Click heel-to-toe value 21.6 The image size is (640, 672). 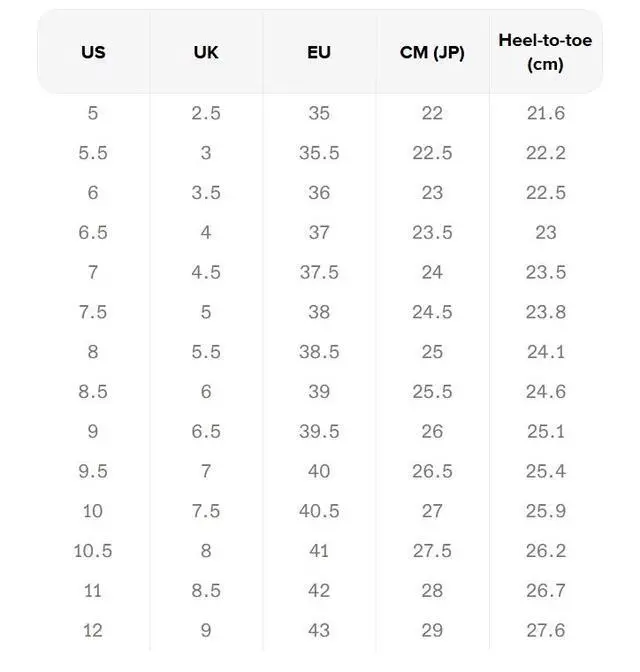tap(546, 113)
